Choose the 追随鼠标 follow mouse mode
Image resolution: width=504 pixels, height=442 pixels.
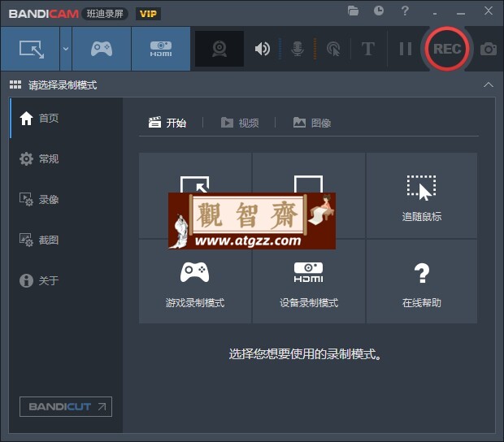[422, 196]
